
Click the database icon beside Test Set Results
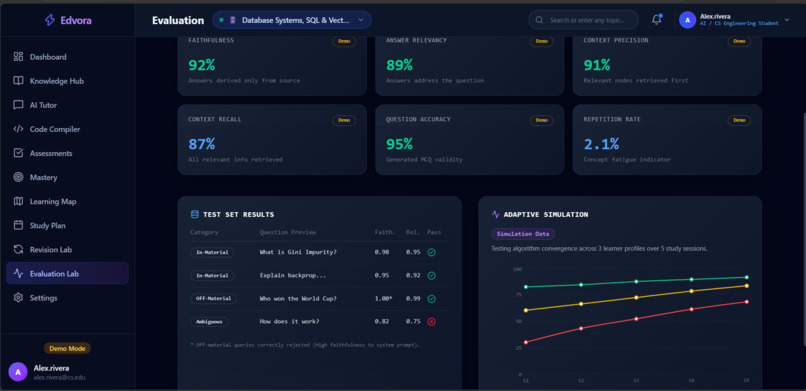pos(194,214)
